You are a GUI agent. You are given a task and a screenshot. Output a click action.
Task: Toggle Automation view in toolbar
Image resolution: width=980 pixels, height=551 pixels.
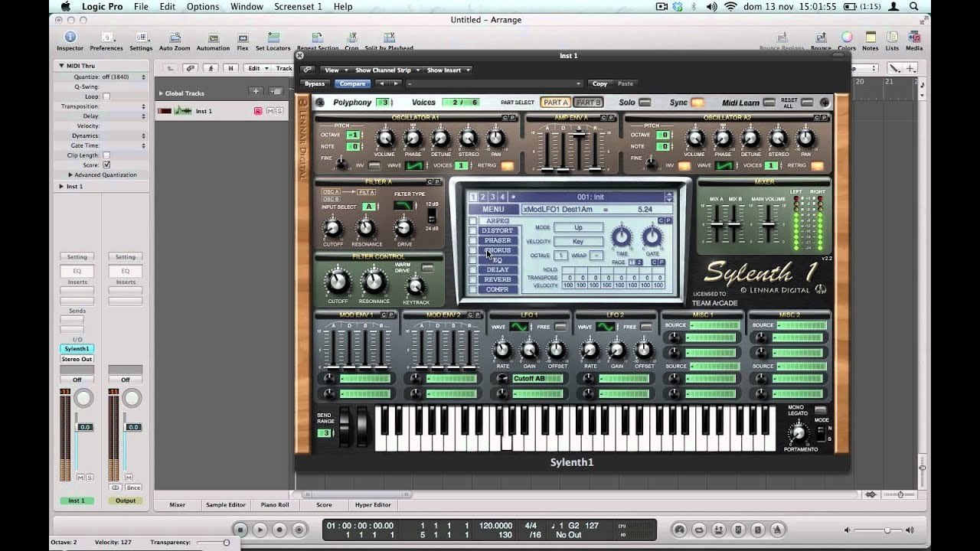(213, 37)
